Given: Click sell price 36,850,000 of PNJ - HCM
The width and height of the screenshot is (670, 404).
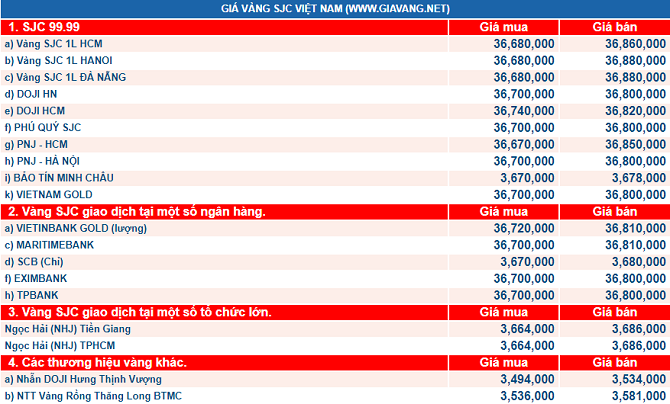Looking at the screenshot, I should 635,144.
